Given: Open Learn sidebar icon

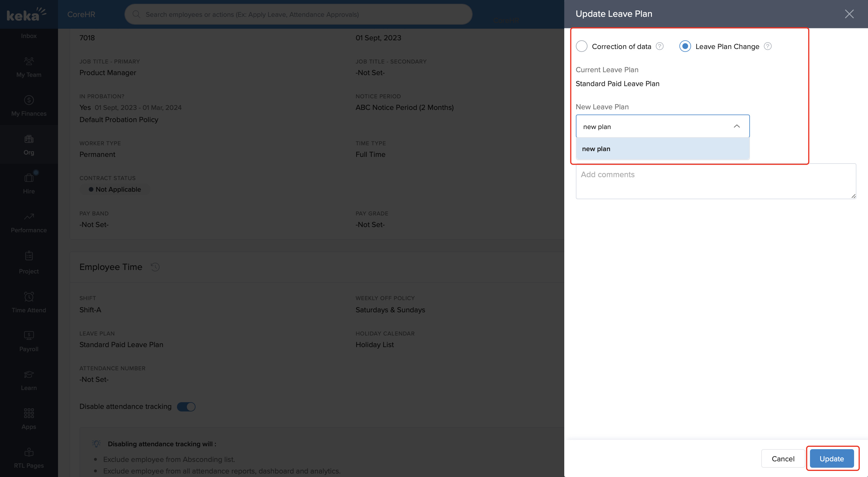Looking at the screenshot, I should 29,374.
